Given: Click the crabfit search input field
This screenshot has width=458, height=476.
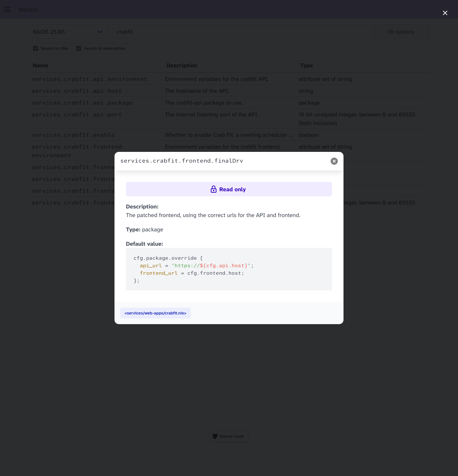Looking at the screenshot, I should 242,32.
